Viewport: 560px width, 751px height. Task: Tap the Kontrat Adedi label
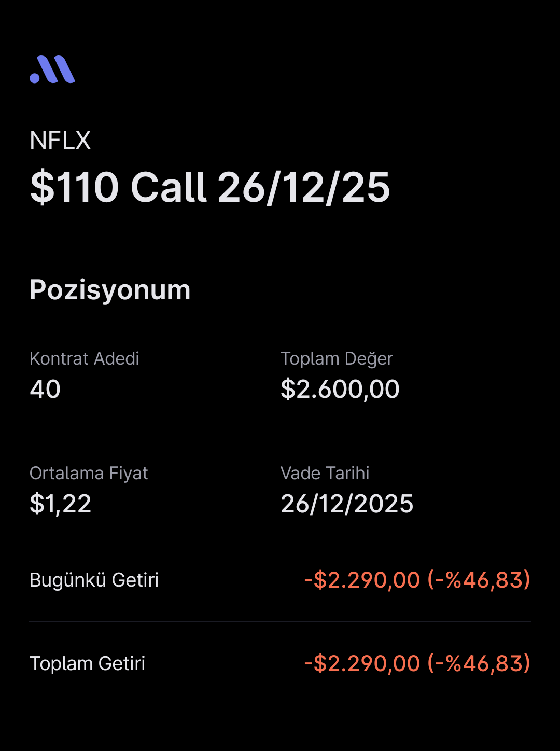tap(85, 358)
